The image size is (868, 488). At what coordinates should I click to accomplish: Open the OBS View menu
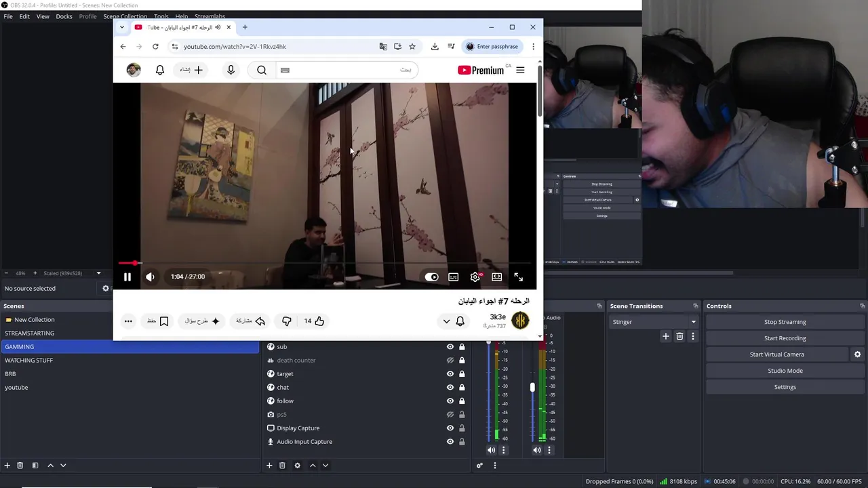pos(43,16)
